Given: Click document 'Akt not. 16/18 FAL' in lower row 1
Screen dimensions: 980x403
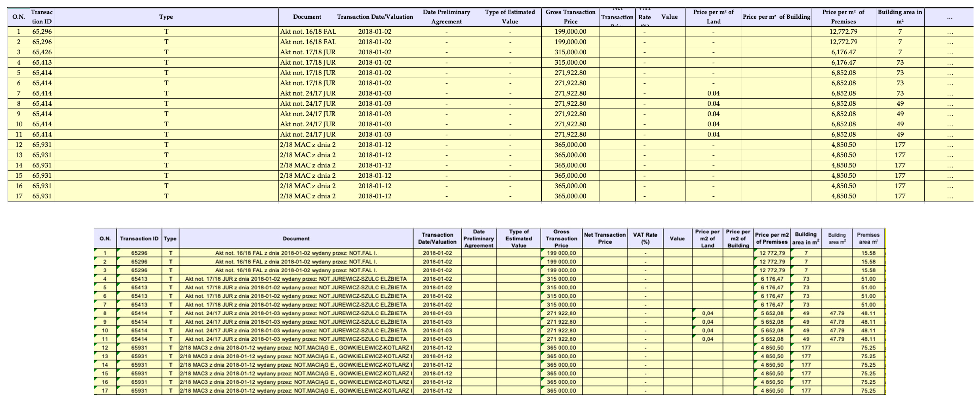Looking at the screenshot, I should click(296, 253).
